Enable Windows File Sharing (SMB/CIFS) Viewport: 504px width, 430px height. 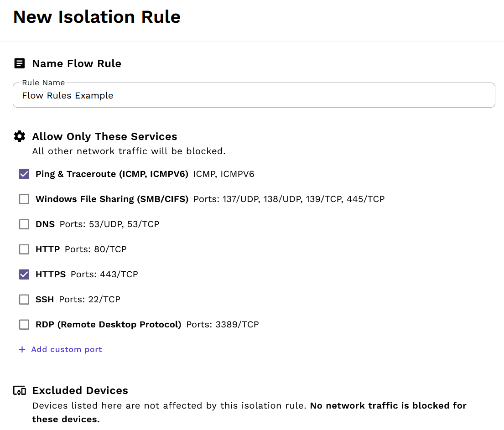(x=24, y=199)
